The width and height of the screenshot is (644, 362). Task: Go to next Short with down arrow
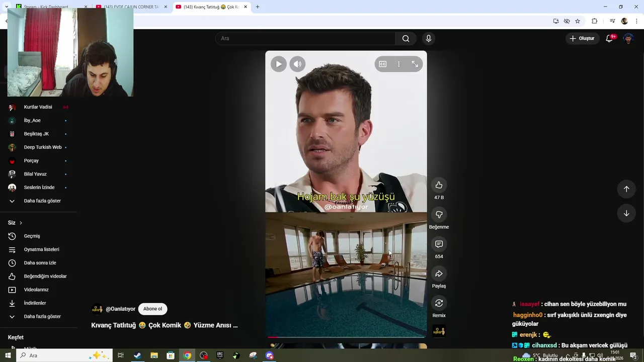(626, 213)
